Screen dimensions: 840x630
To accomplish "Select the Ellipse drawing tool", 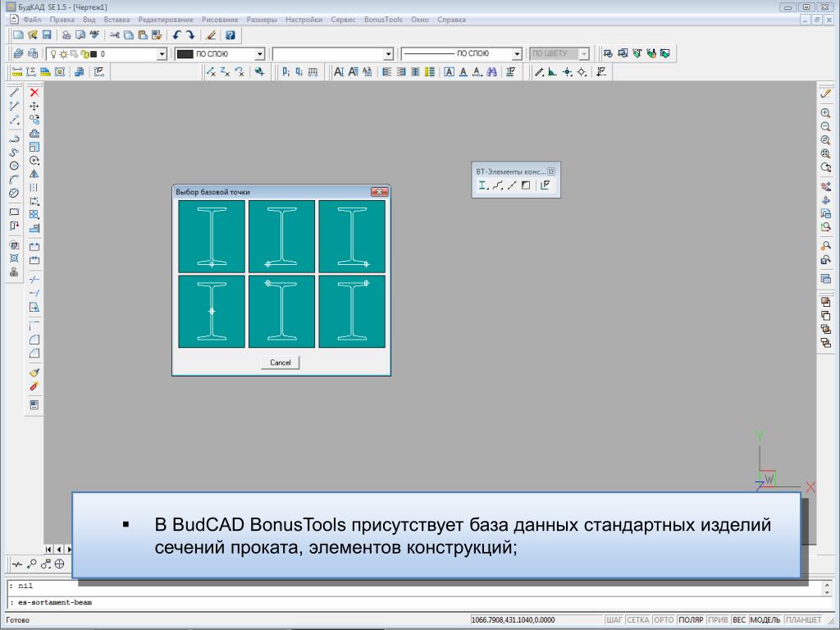I will 14,193.
